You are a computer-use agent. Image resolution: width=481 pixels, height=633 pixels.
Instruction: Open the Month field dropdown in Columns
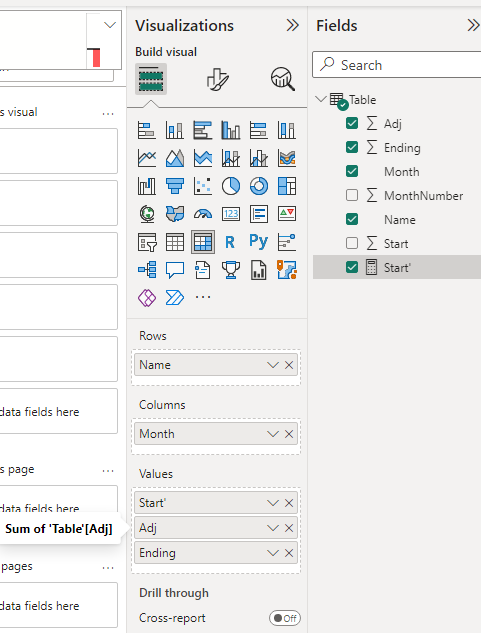pyautogui.click(x=273, y=434)
